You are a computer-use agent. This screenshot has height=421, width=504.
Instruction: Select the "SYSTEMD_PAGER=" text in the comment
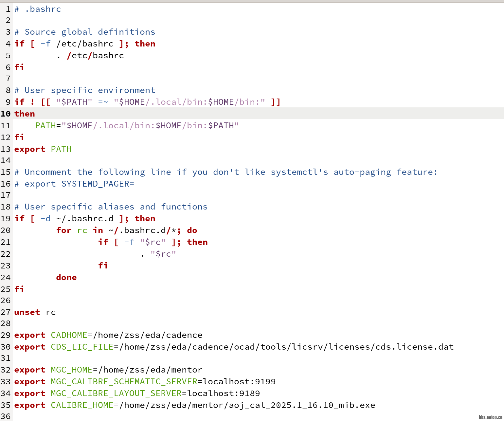pos(98,184)
